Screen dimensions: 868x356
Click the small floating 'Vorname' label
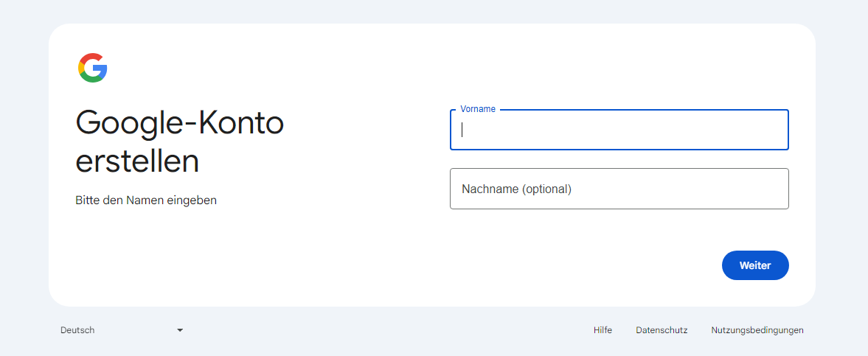coord(478,109)
